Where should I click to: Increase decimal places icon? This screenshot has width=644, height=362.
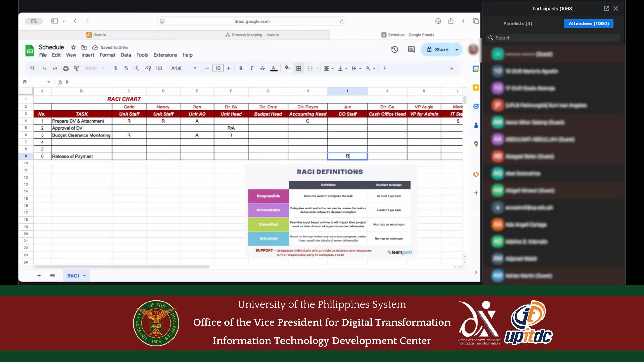click(148, 68)
